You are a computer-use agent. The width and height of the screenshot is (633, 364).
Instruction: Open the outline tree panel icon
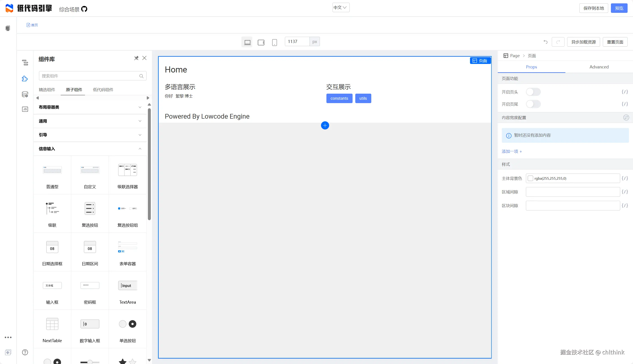[25, 63]
